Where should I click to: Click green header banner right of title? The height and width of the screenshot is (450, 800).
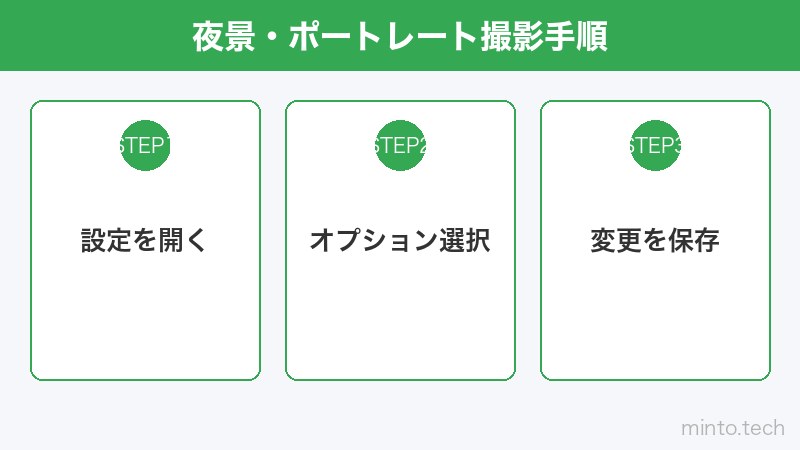pyautogui.click(x=710, y=36)
